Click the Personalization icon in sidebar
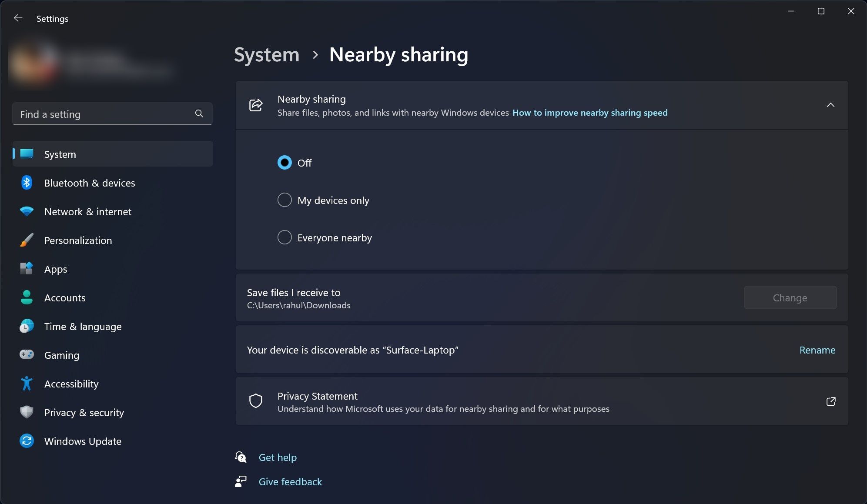 27,240
